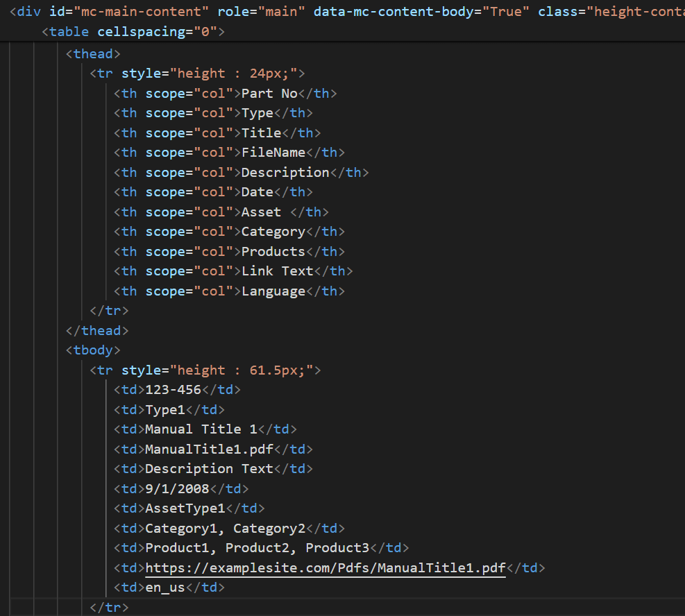Click the 'Language' header text
Image resolution: width=685 pixels, height=616 pixels.
[x=273, y=291]
